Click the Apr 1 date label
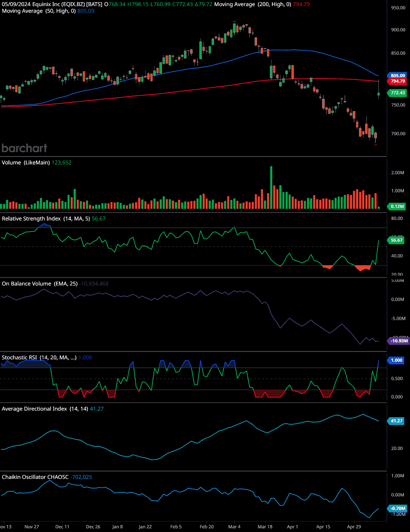The image size is (410, 532). pos(292,527)
